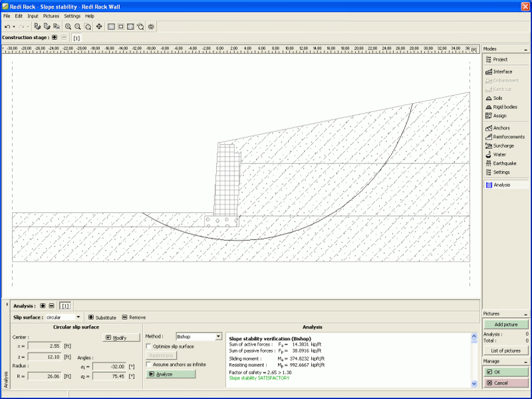
Task: Add a new construction stage
Action: click(55, 37)
